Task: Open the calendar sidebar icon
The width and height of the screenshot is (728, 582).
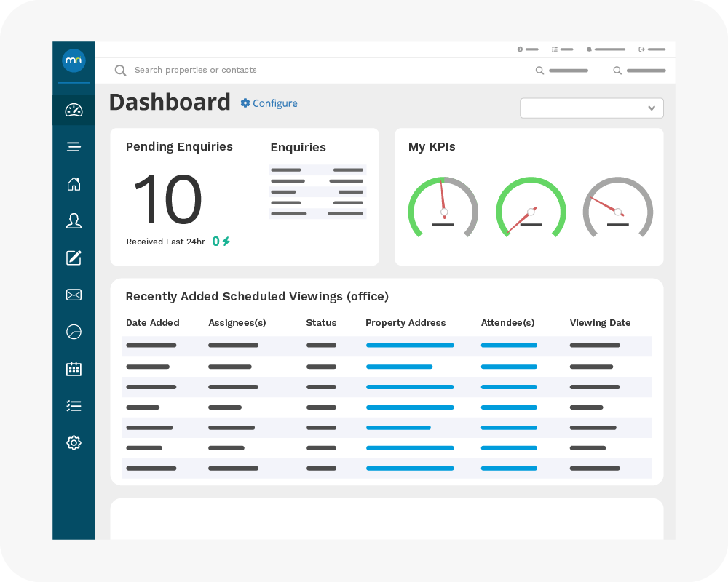Action: pos(74,369)
